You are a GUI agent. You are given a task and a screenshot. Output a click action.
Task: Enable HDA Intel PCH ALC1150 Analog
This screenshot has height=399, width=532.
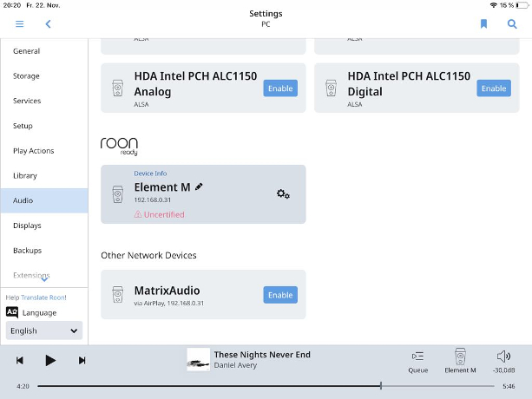[280, 88]
